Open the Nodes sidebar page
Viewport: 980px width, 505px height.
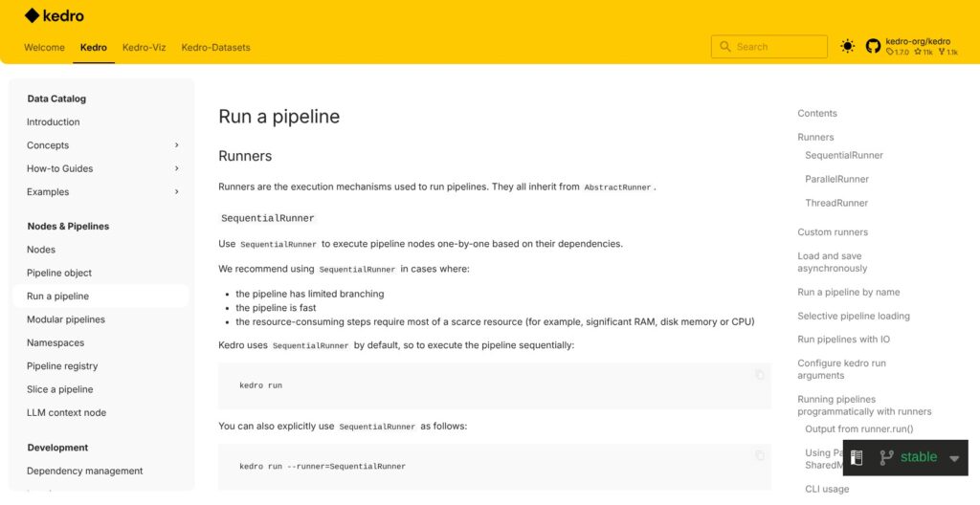coord(41,250)
